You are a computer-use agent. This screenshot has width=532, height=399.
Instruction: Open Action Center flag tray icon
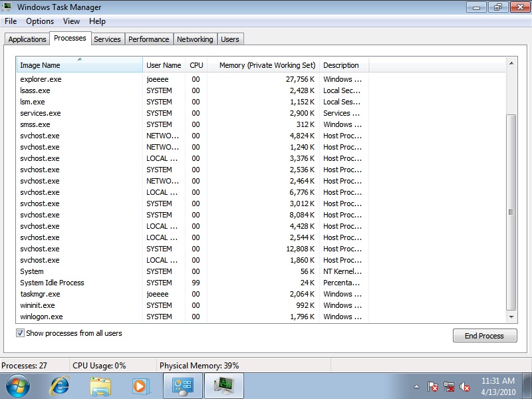[433, 386]
